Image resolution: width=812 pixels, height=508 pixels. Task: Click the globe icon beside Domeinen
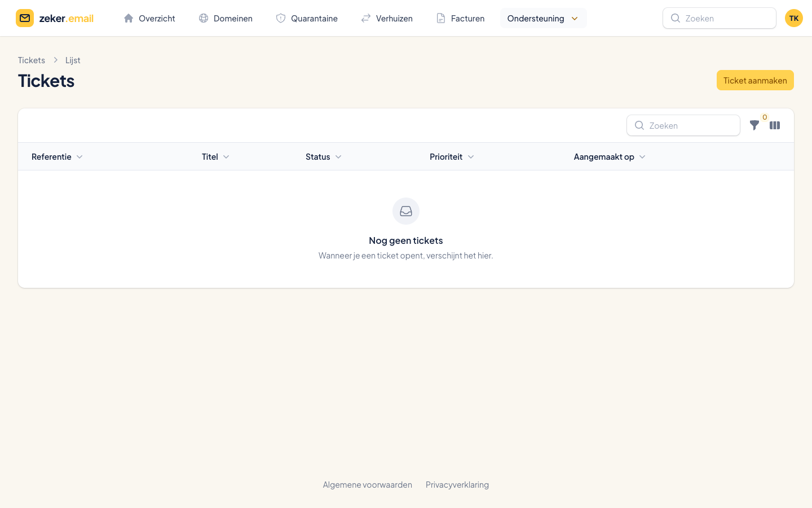(204, 18)
